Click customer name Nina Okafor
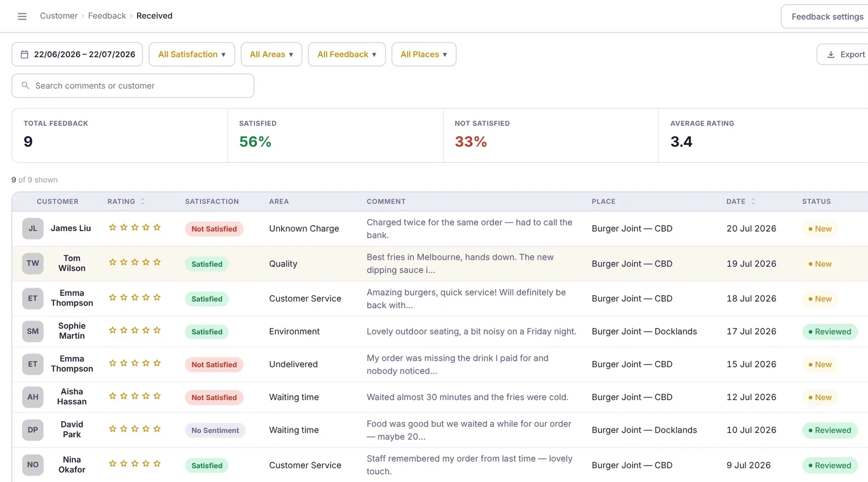Viewport: 868px width, 482px height. click(72, 465)
